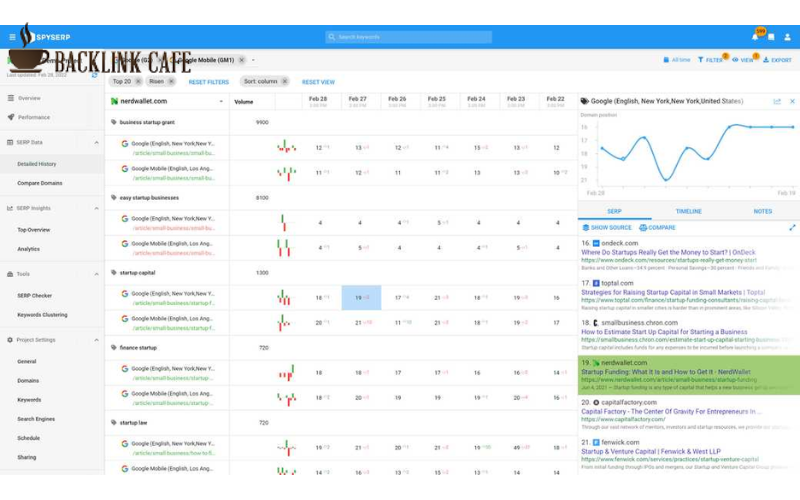This screenshot has width=800, height=500.
Task: Open Fenwick & West LLP result
Action: pyautogui.click(x=651, y=452)
